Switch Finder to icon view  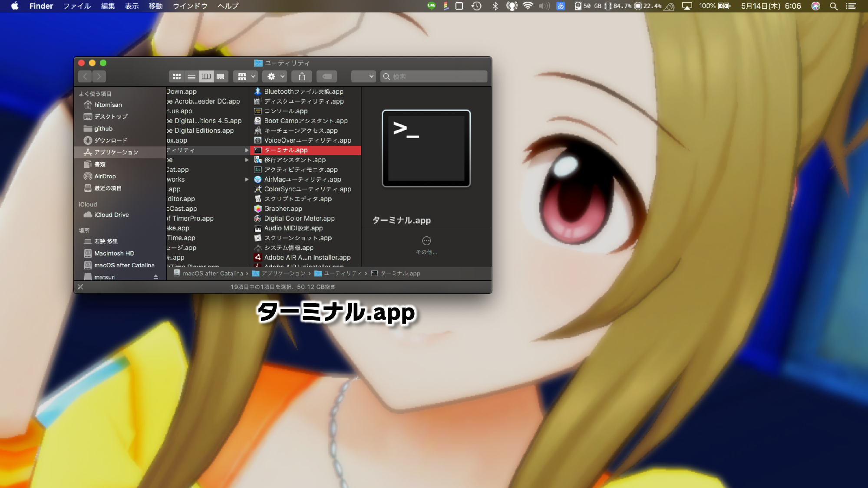pyautogui.click(x=177, y=76)
